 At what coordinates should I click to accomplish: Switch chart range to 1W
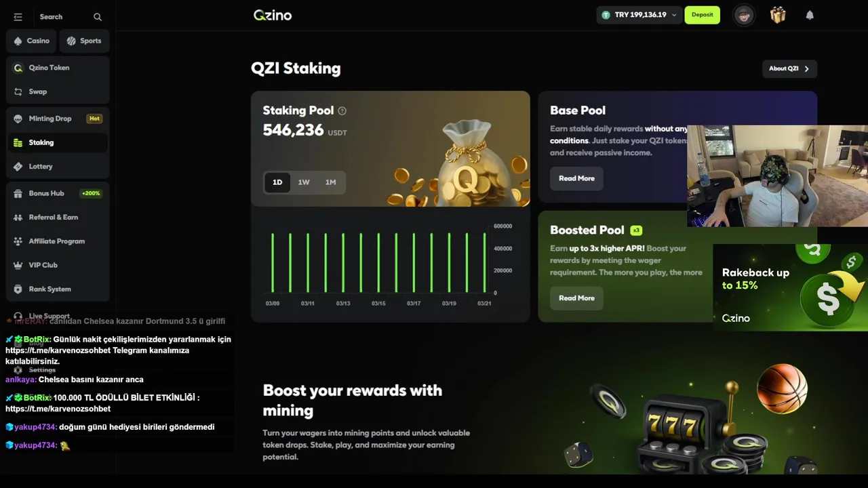click(304, 182)
